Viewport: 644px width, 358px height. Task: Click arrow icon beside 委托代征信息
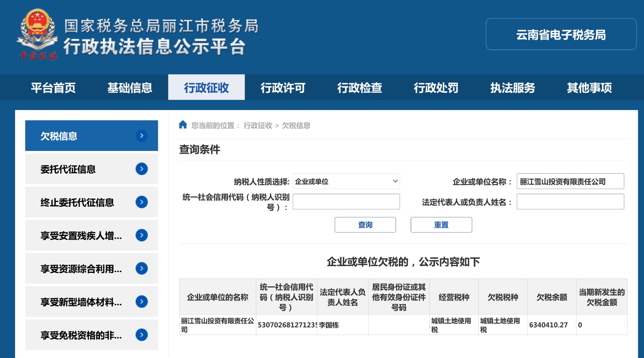[x=142, y=169]
